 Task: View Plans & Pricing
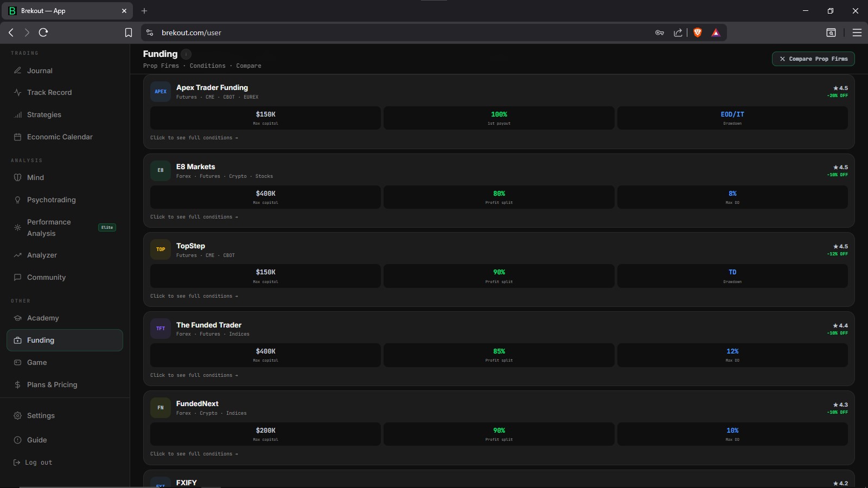pyautogui.click(x=65, y=384)
